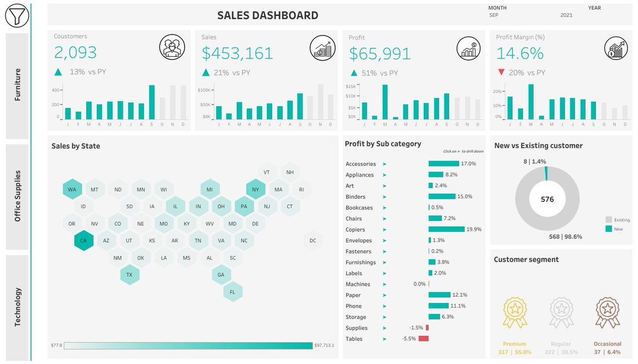This screenshot has width=638, height=364.
Task: Click the 2,093 customers value
Action: click(75, 52)
